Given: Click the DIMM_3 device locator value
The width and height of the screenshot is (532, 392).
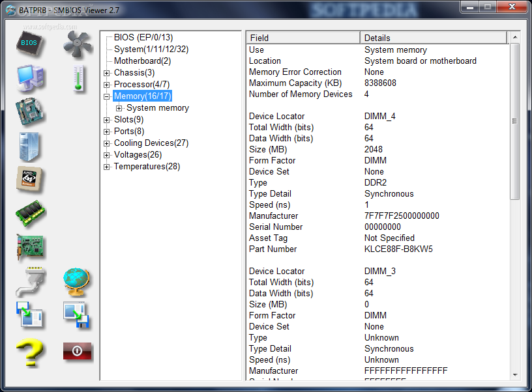Looking at the screenshot, I should [379, 271].
